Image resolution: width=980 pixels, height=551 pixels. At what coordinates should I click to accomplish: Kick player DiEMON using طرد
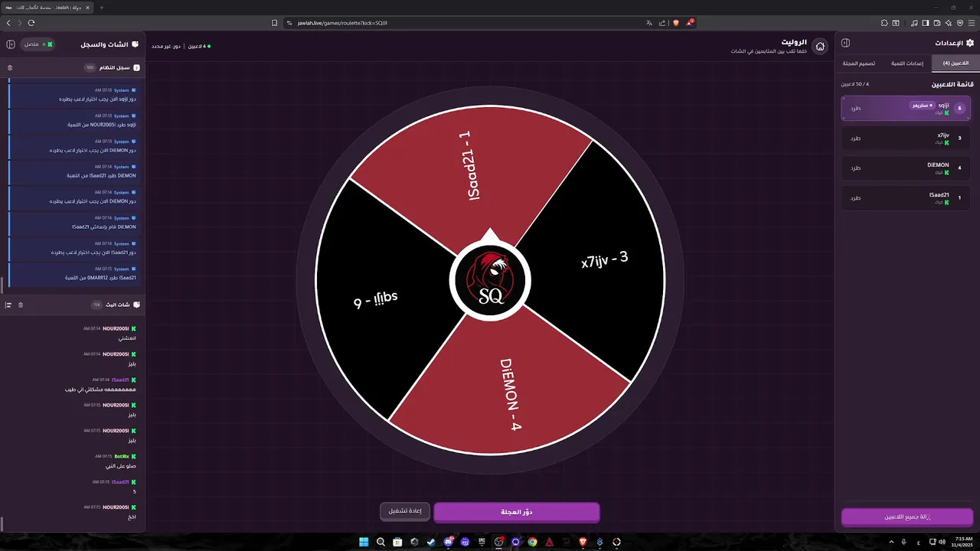tap(855, 168)
